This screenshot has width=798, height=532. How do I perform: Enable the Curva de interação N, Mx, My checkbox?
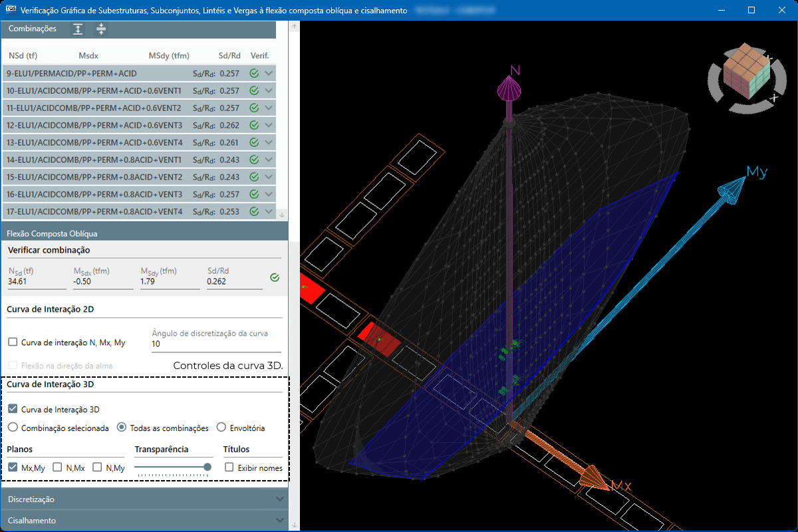pyautogui.click(x=13, y=342)
